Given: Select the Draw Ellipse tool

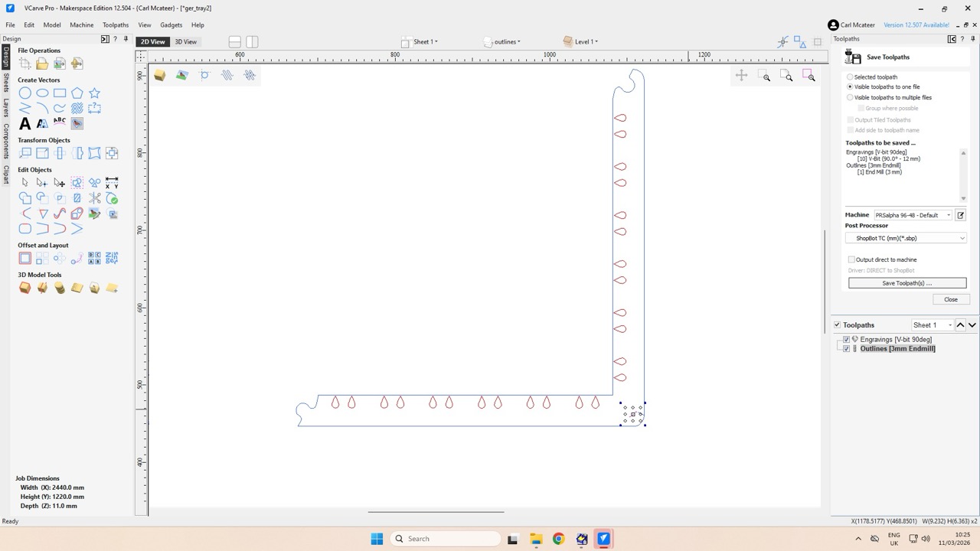Looking at the screenshot, I should (42, 93).
